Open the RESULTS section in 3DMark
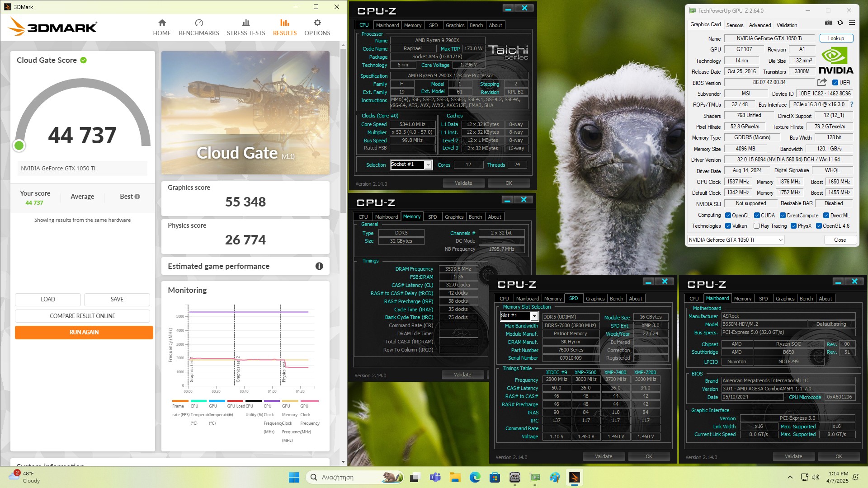This screenshot has width=868, height=488. click(x=285, y=28)
